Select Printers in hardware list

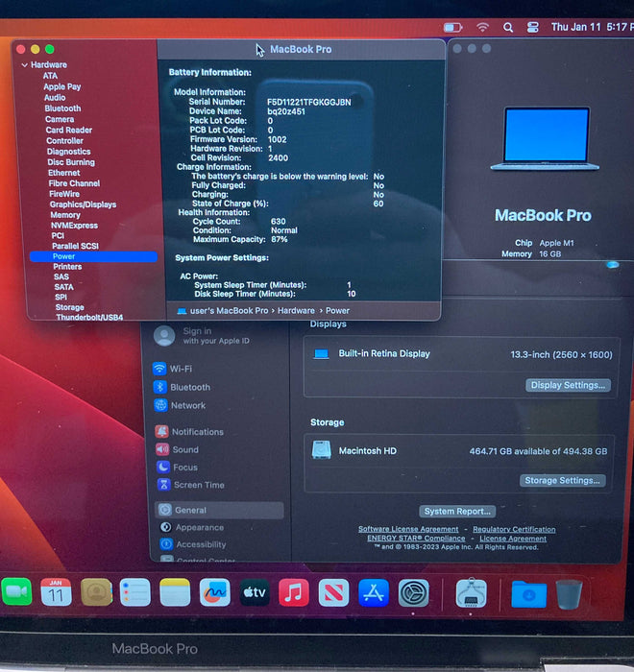tap(67, 267)
